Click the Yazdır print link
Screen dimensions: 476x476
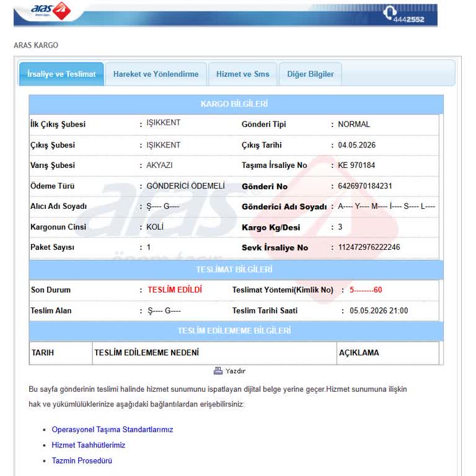pos(236,371)
